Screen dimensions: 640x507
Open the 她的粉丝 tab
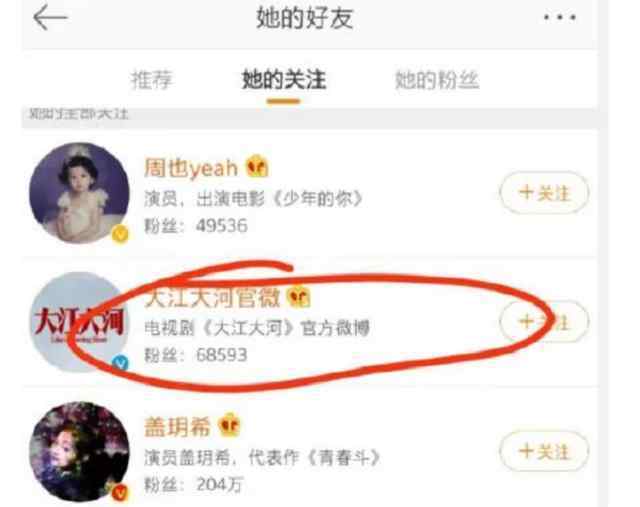point(437,80)
